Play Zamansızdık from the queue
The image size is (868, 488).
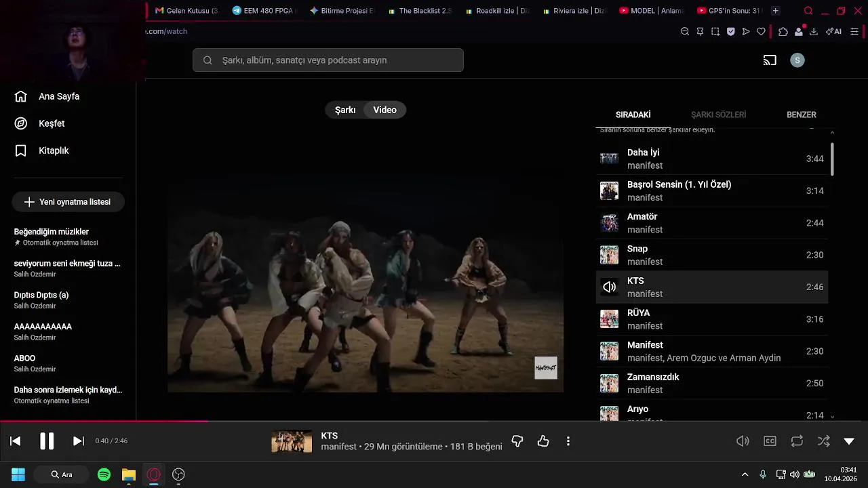pyautogui.click(x=712, y=383)
